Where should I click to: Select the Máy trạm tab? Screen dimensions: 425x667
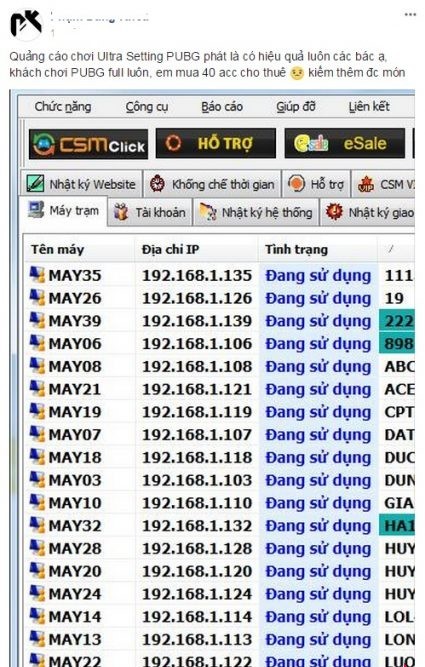[63, 211]
